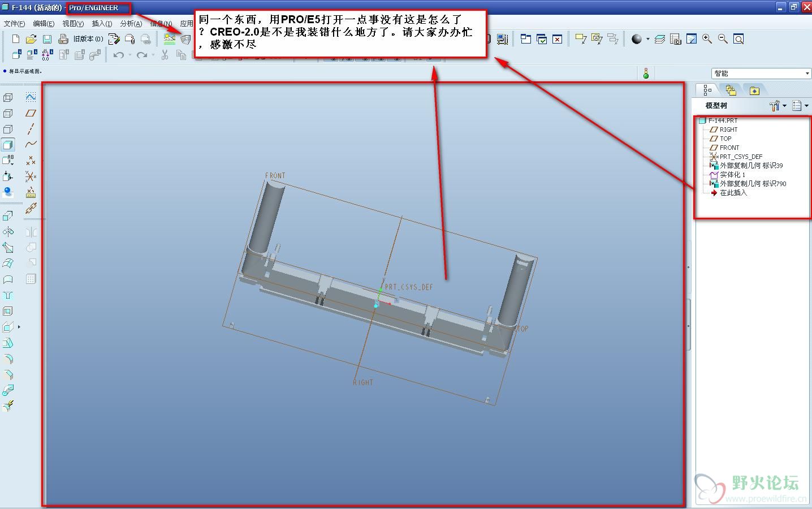Open the shaded sphere display dropdown arrow
Screen dimensions: 812x509
click(647, 39)
